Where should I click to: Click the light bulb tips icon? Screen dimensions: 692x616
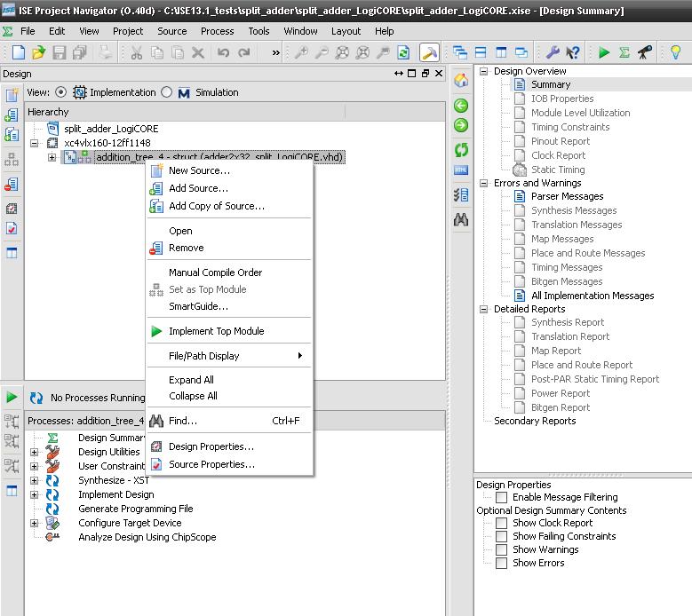676,52
